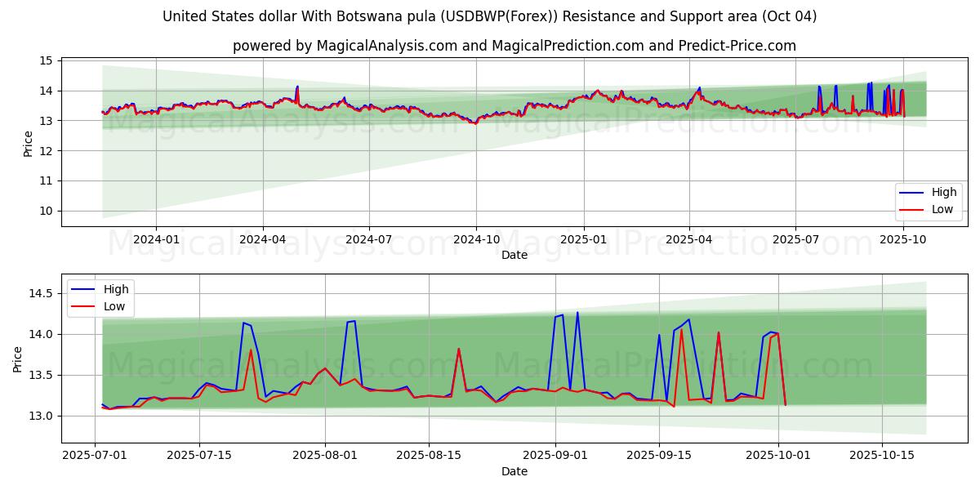This screenshot has height=490, width=980.
Task: Click the 2025-10-15 tick on bottom chart
Action: click(881, 456)
